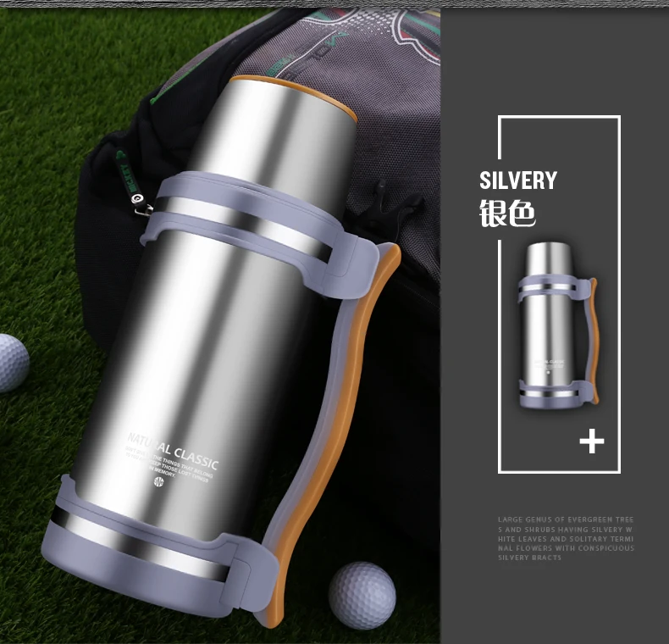Click the "SILVERY" heading text
The image size is (669, 644).
(518, 180)
